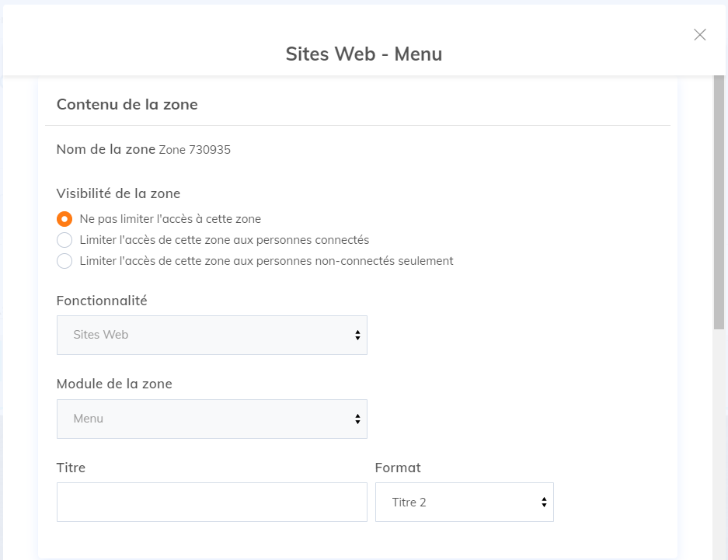Click into the Titre text field

pos(211,503)
